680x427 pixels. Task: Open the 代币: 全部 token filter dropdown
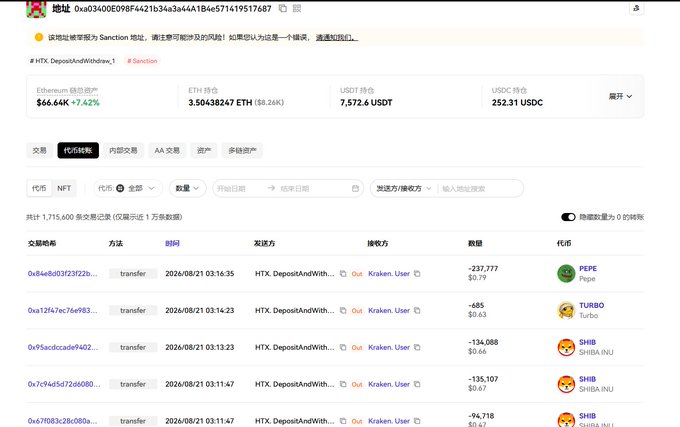point(128,188)
